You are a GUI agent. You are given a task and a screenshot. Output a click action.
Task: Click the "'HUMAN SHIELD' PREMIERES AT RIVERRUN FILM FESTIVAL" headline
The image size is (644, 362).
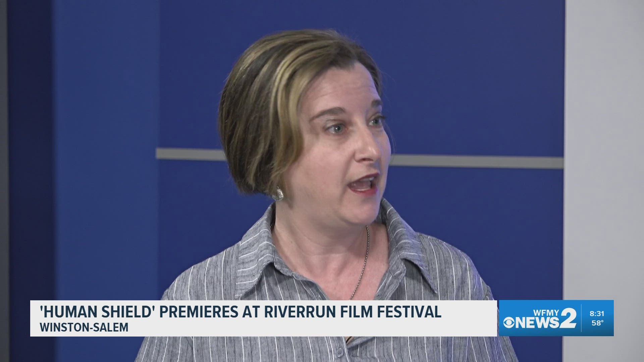point(240,312)
